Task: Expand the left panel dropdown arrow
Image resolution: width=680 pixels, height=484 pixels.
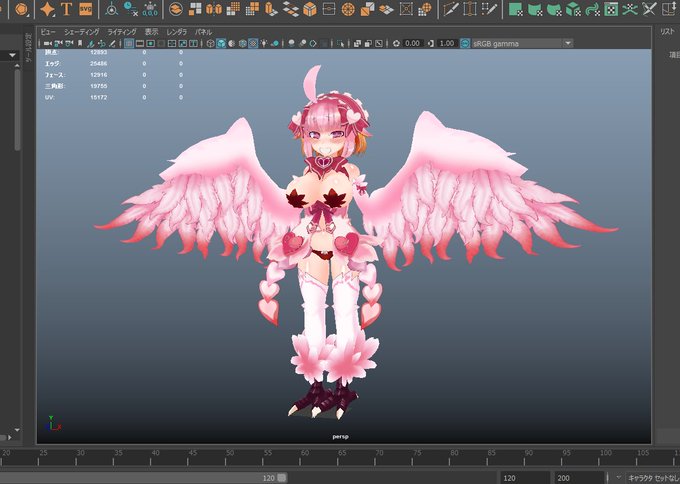Action: pos(13,55)
